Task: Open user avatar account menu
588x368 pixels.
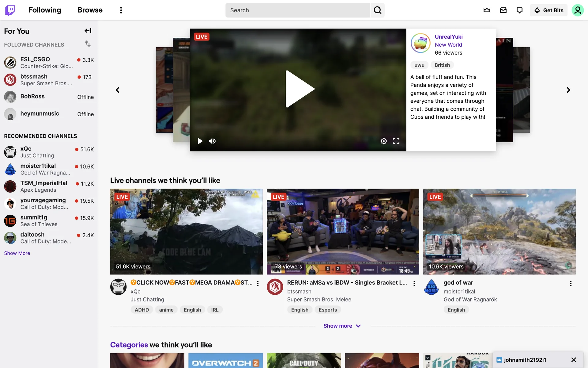Action: tap(577, 10)
